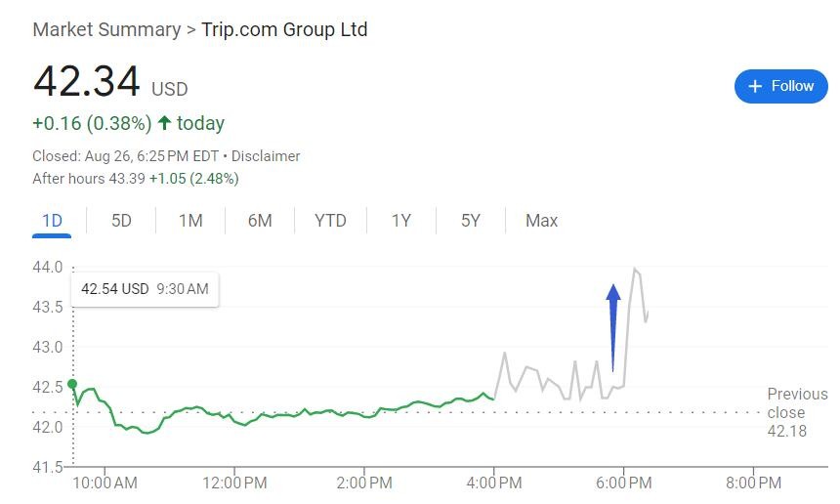Show the 6M price chart
840x504 pixels.
click(260, 221)
